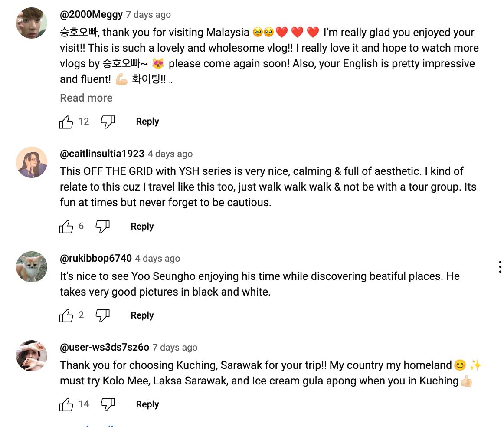The width and height of the screenshot is (504, 427).
Task: Like the @caitlinsultia1923 comment
Action: coord(66,227)
